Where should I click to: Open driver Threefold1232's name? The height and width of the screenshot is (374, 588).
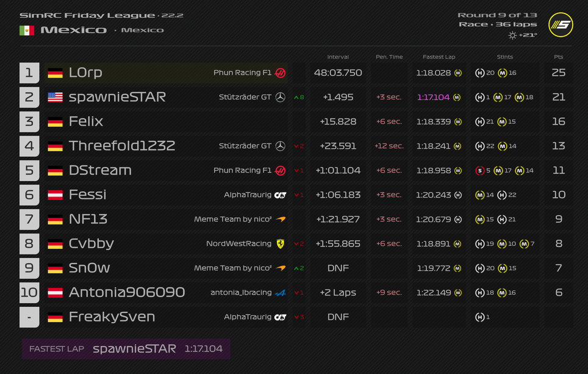pos(122,146)
